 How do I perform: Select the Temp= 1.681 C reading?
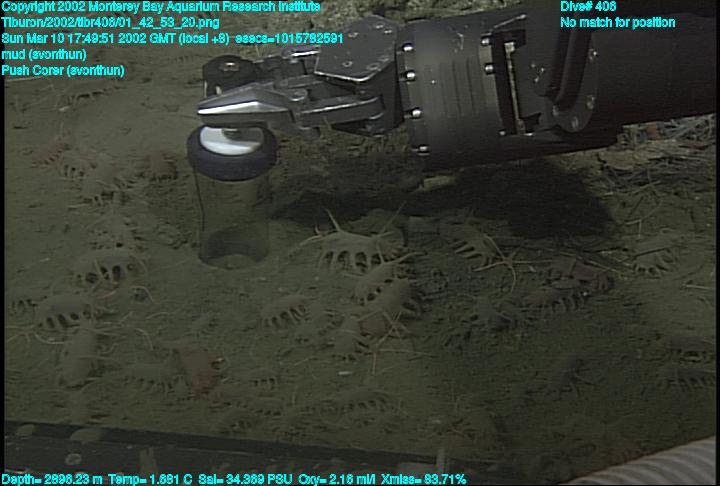[x=156, y=479]
